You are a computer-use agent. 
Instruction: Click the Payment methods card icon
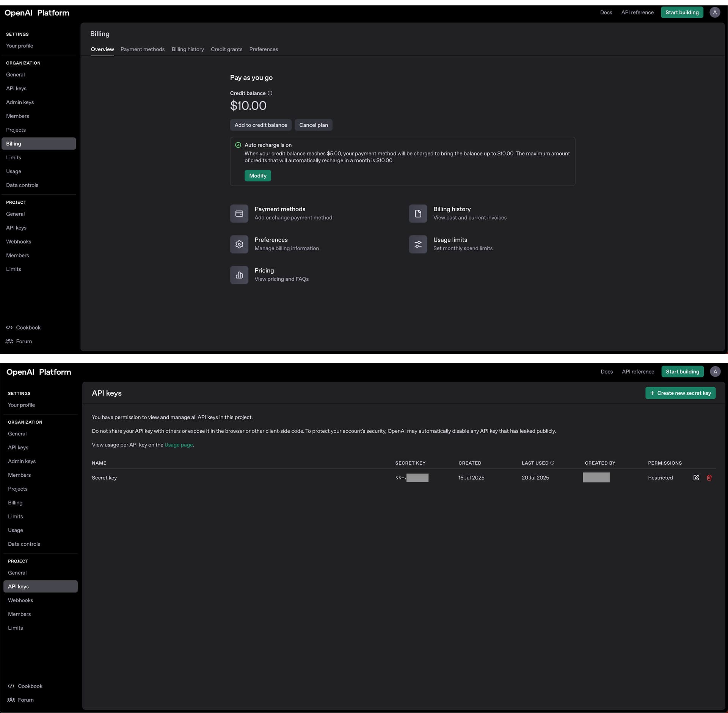pos(239,214)
